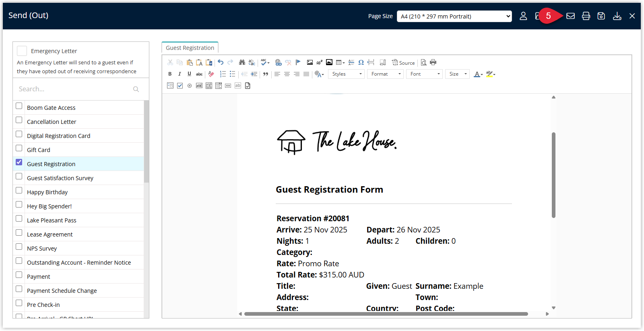
Task: Open the Page Size dropdown
Action: coord(454,16)
